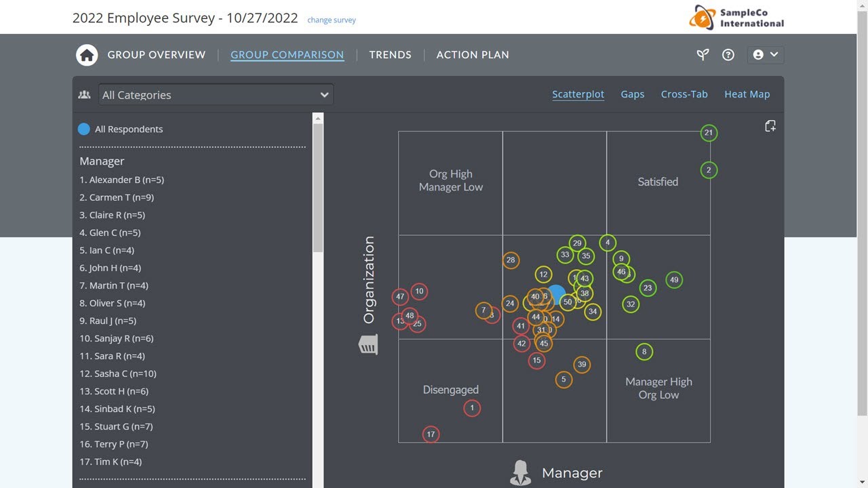Select manager 3. Claire R (n=5)
Screen dimensions: 868x488
coord(113,215)
